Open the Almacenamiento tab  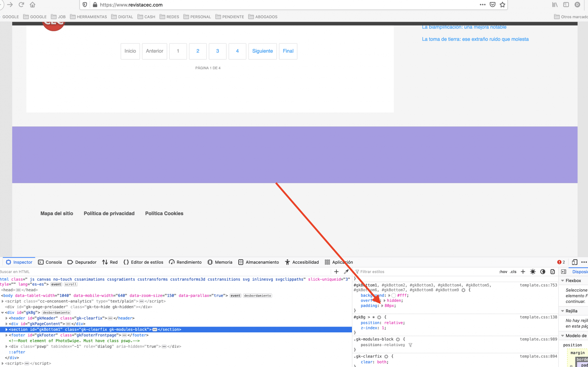pos(258,262)
